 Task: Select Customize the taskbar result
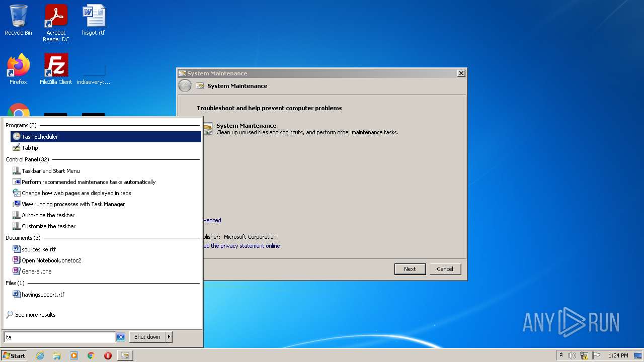pos(106,226)
